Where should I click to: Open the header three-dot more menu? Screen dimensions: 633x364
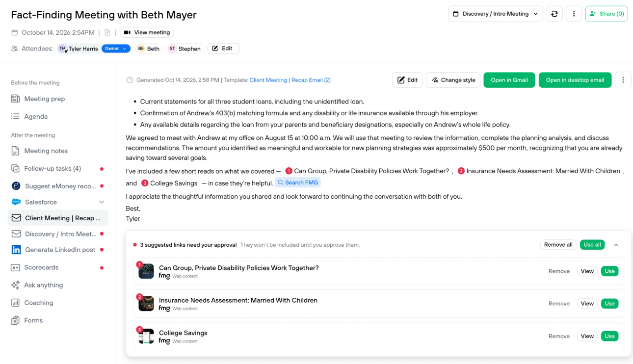(x=574, y=14)
